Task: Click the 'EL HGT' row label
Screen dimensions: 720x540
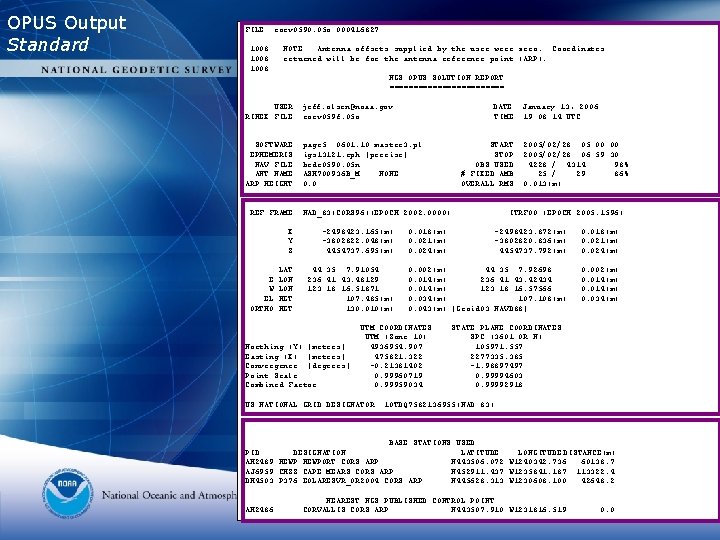Action: pos(278,298)
